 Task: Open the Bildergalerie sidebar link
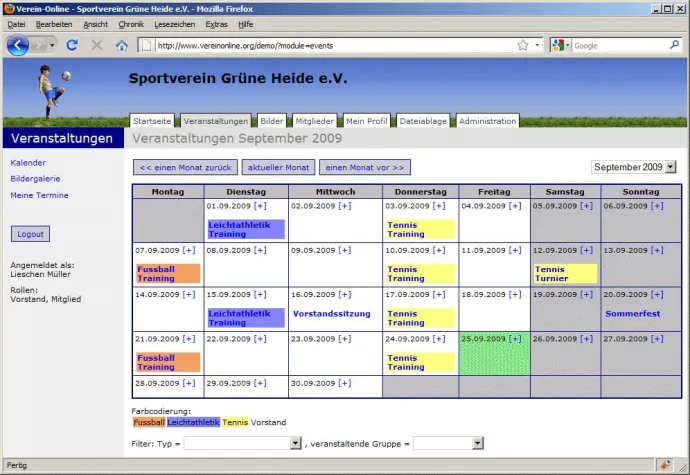coord(35,178)
